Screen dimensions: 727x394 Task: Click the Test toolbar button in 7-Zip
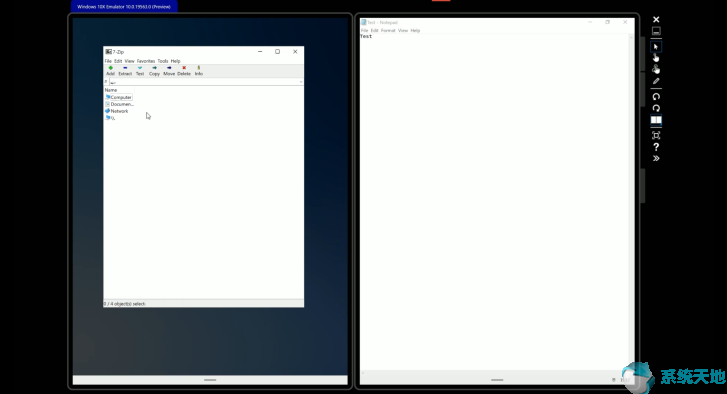(x=140, y=70)
